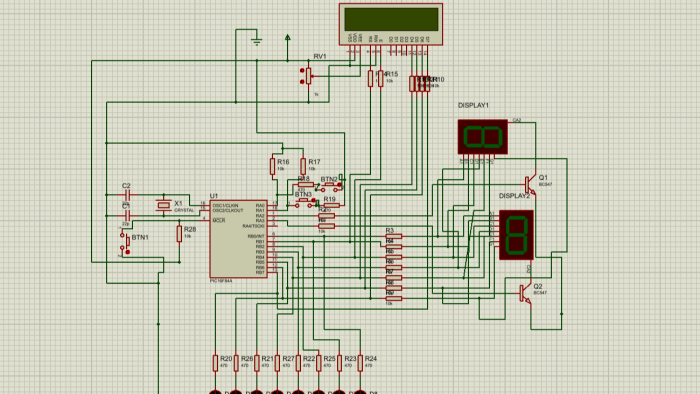
Task: Select resistor R24
Action: pyautogui.click(x=360, y=363)
